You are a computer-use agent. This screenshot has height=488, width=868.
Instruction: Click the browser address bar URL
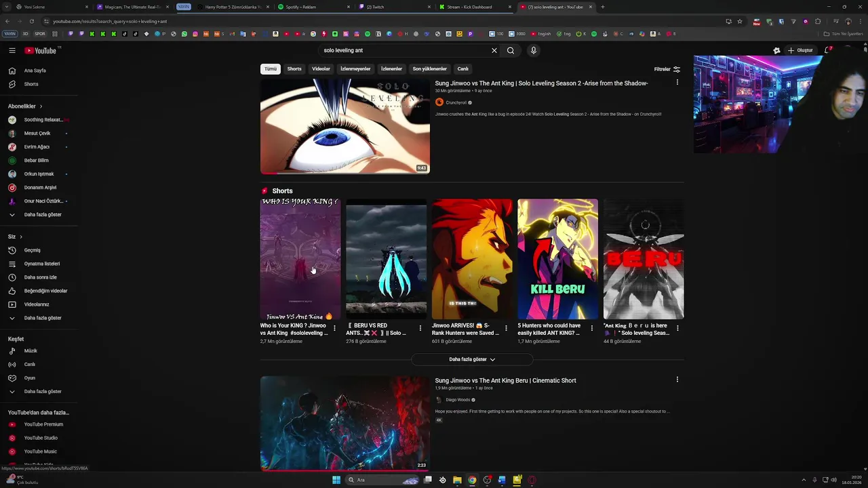pos(110,21)
